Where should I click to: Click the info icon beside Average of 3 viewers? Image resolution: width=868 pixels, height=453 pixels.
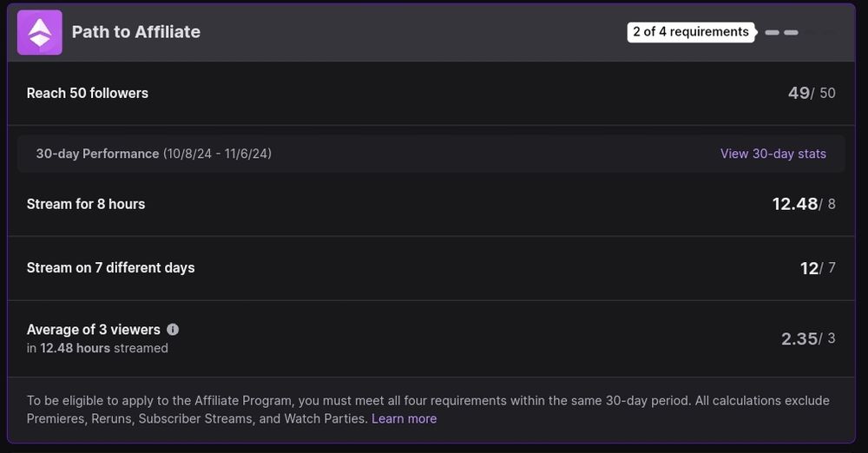pyautogui.click(x=173, y=330)
